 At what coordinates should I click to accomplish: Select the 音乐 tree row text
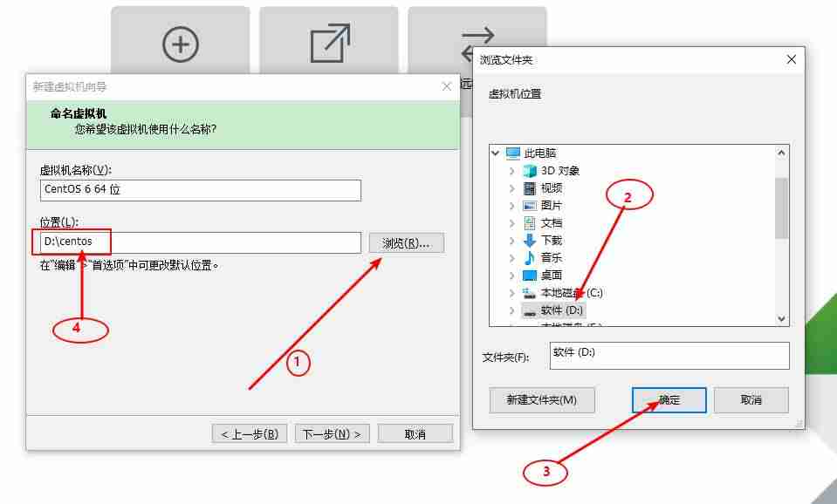552,257
